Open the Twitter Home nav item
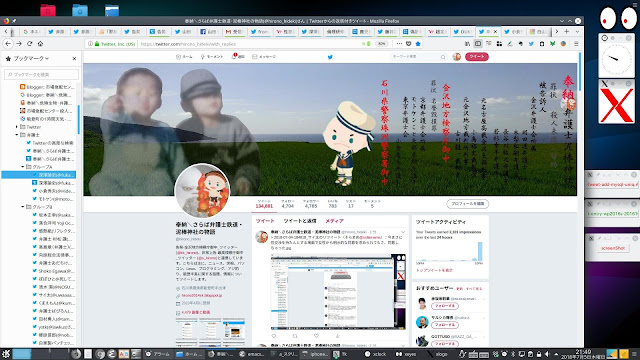This screenshot has width=640, height=360. click(x=184, y=57)
